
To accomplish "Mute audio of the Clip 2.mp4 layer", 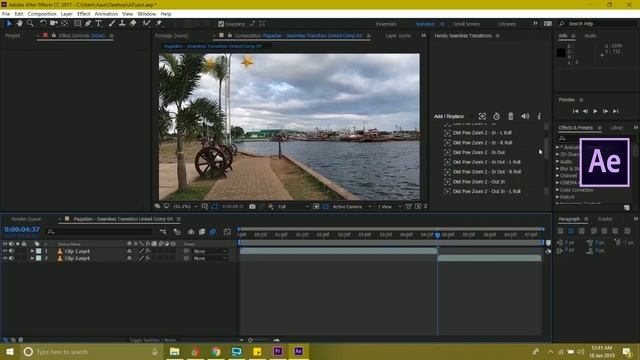I will point(11,258).
